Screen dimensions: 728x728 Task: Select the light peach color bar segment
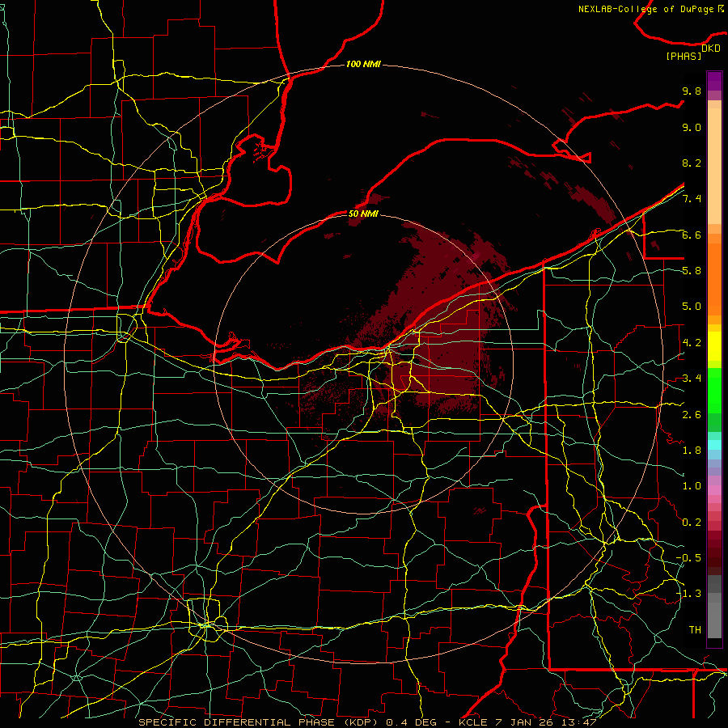pos(714,166)
